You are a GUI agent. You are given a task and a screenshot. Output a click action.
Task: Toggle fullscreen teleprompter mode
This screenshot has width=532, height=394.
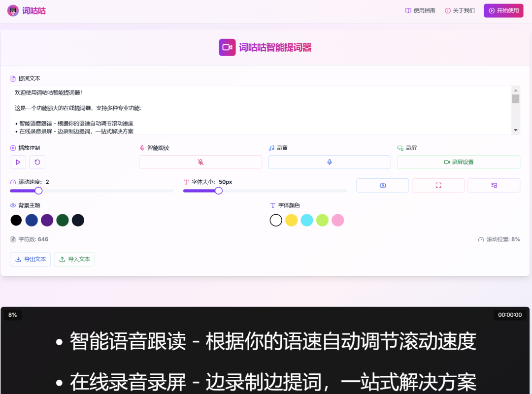coord(438,185)
